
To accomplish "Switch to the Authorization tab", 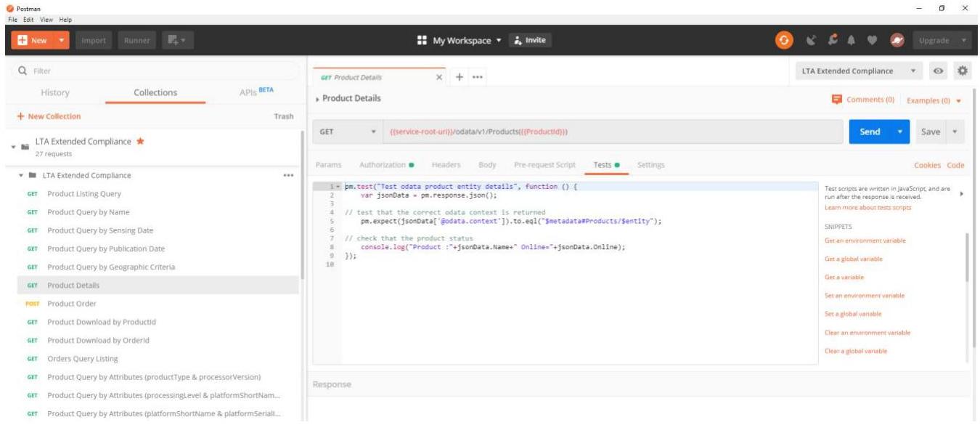I will tap(386, 165).
